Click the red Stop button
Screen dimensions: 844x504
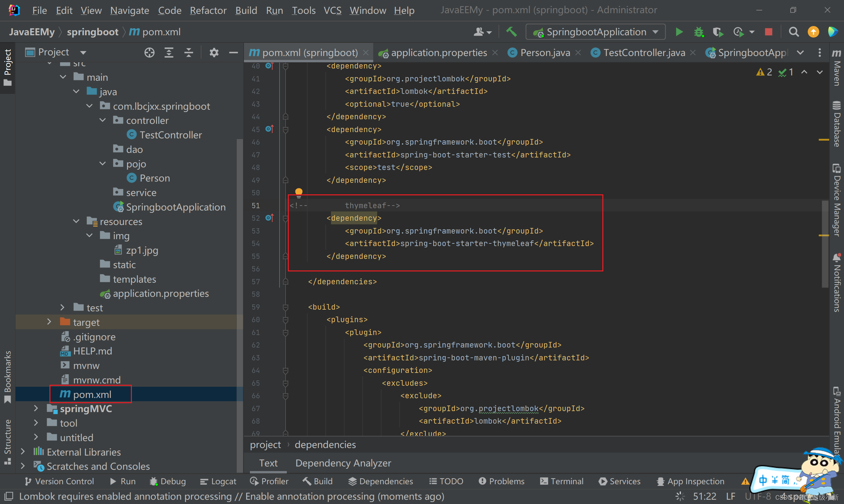(768, 32)
